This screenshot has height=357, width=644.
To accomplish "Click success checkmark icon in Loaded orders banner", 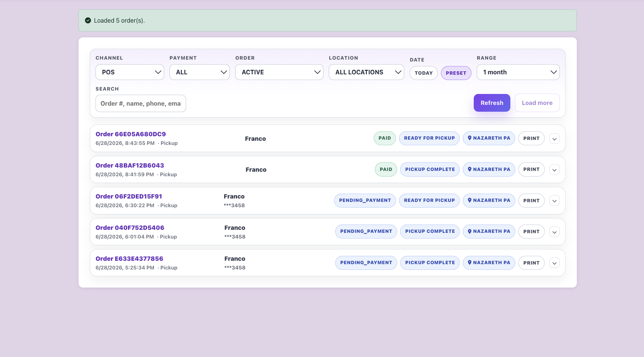I will click(x=88, y=20).
